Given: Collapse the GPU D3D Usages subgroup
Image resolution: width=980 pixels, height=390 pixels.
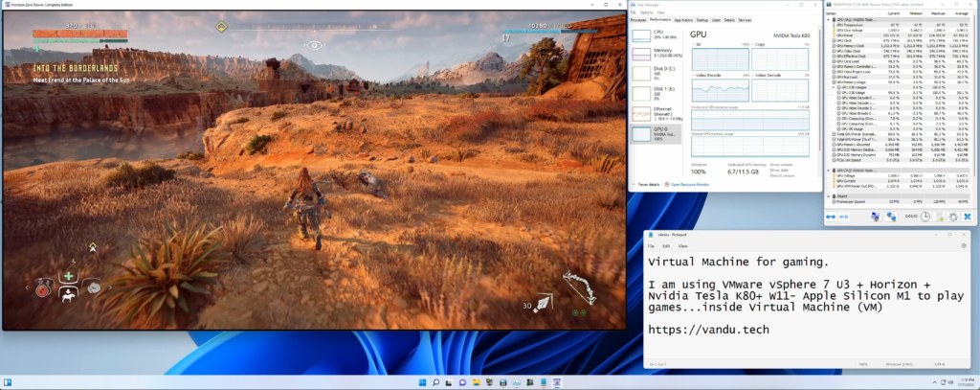Looking at the screenshot, I should (834, 87).
